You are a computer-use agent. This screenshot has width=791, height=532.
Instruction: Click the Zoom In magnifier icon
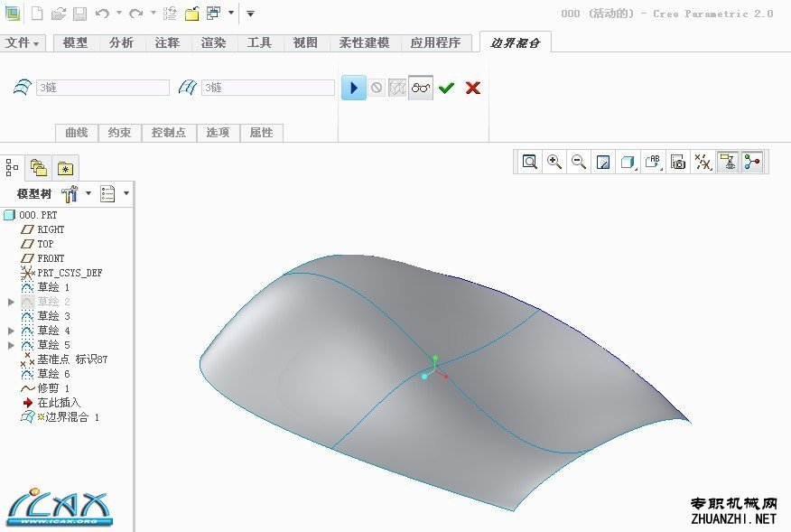point(554,162)
